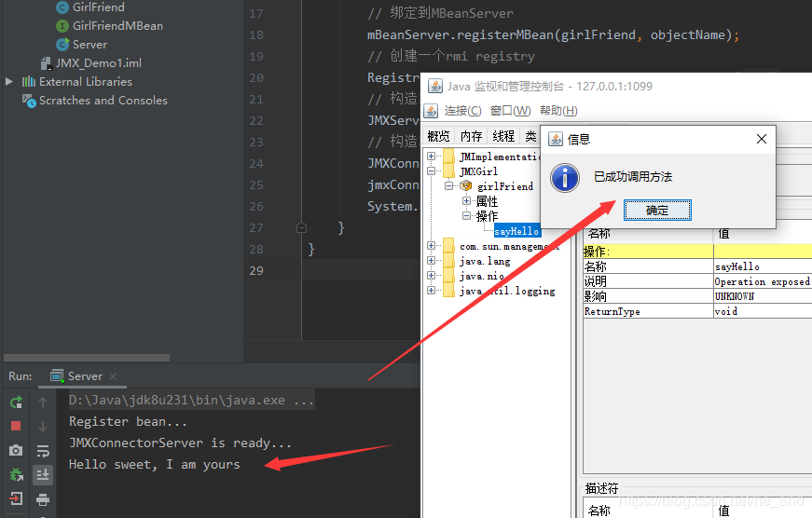Click the blue information icon in dialog
The height and width of the screenshot is (518, 812).
coord(565,178)
